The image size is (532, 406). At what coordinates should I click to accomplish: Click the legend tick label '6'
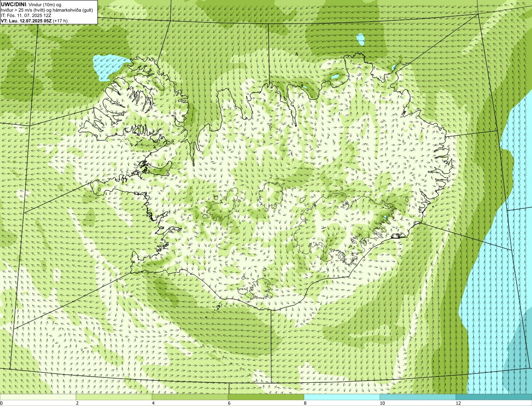click(229, 404)
